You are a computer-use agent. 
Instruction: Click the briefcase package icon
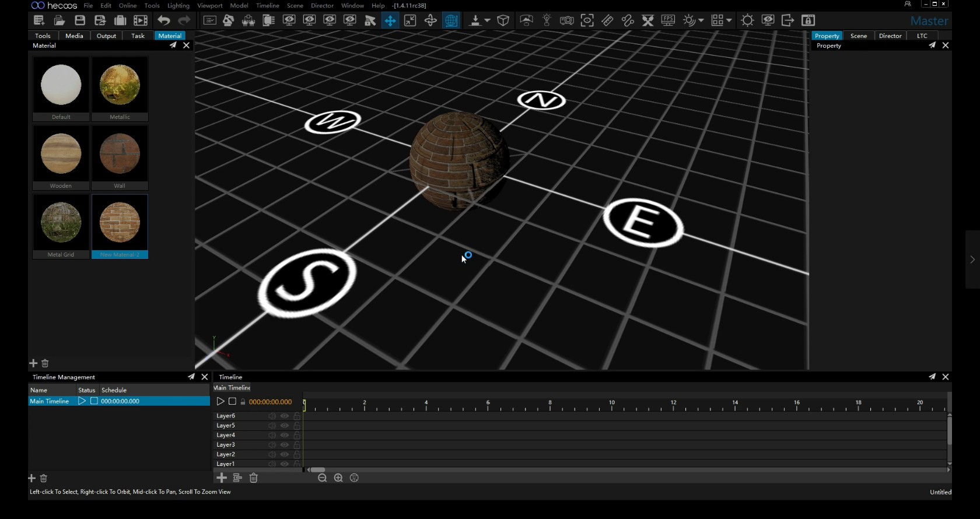[120, 20]
